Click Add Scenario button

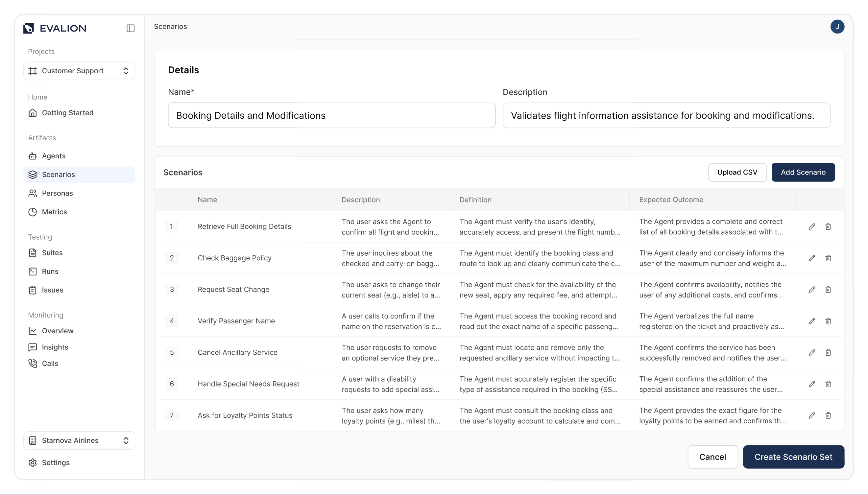803,172
